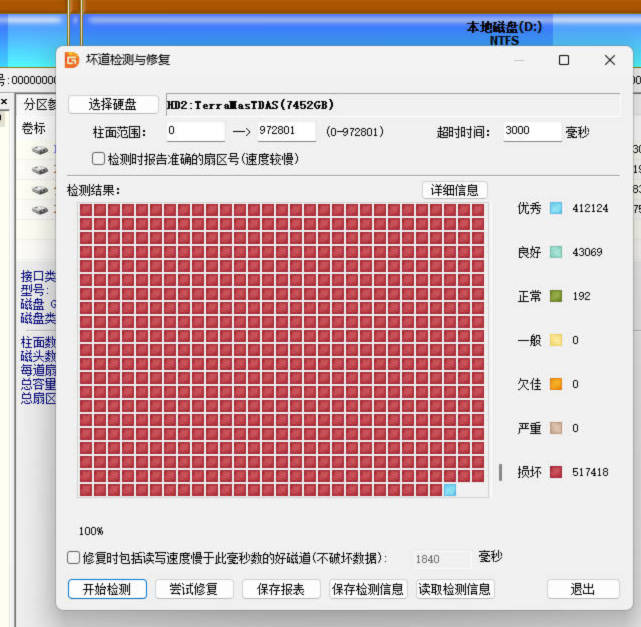Open the 详细信息 button
Screen dimensions: 641x627
pos(455,190)
